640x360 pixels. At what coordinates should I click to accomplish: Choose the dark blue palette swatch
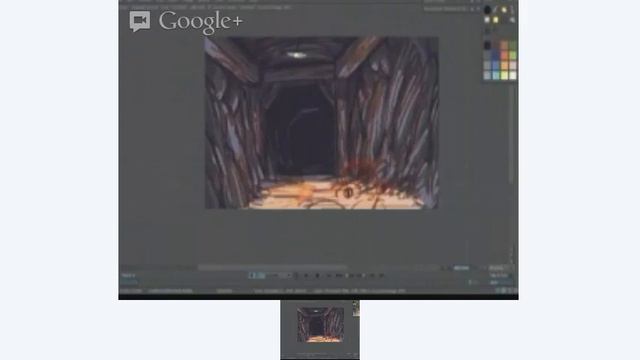(x=496, y=56)
